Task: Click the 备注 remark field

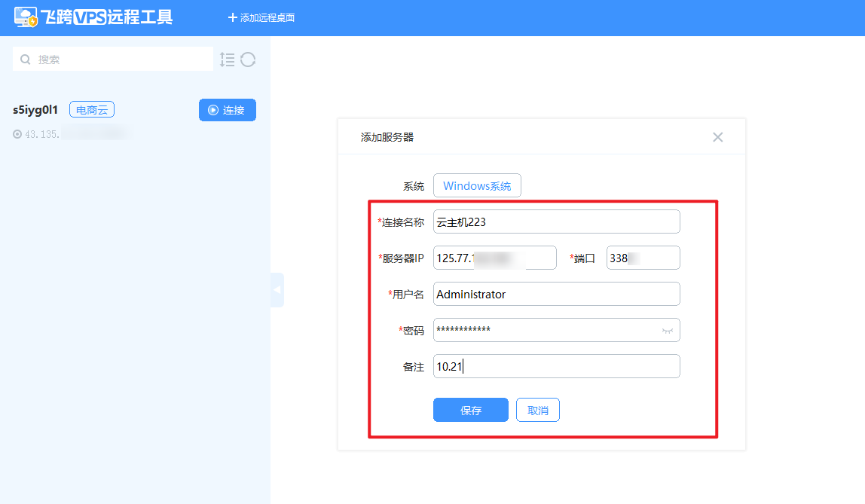Action: 556,367
